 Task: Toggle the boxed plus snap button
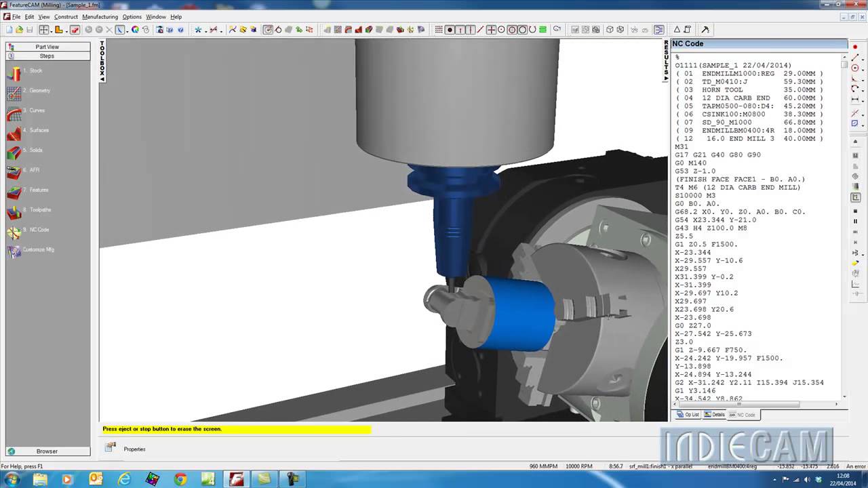click(x=491, y=30)
